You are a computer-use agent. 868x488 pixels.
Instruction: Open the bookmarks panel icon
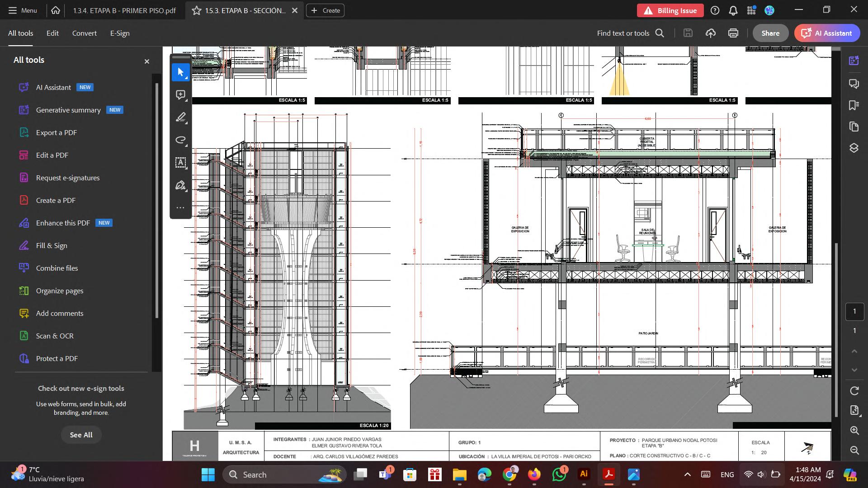[x=854, y=105]
